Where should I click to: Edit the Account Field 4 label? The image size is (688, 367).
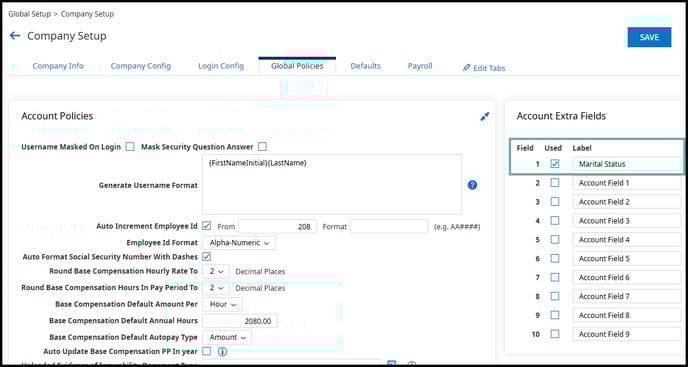point(627,239)
